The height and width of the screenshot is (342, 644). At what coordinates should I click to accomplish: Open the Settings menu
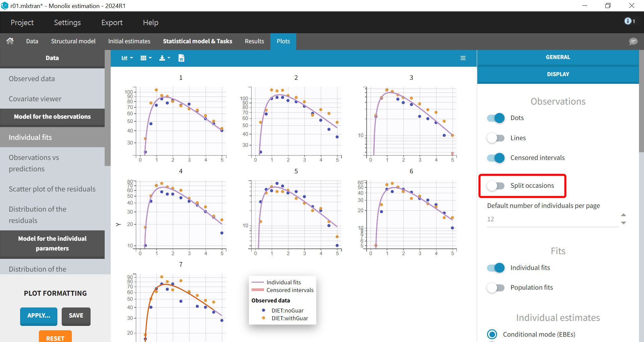(67, 22)
